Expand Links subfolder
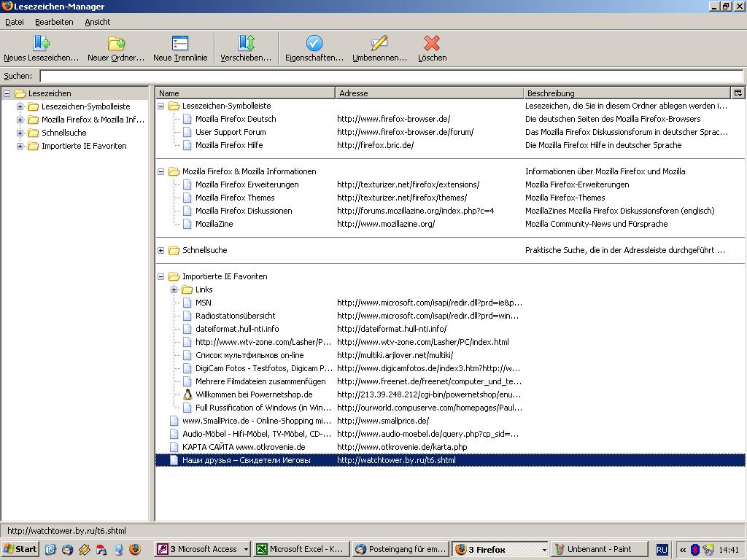The height and width of the screenshot is (560, 747). pos(174,289)
